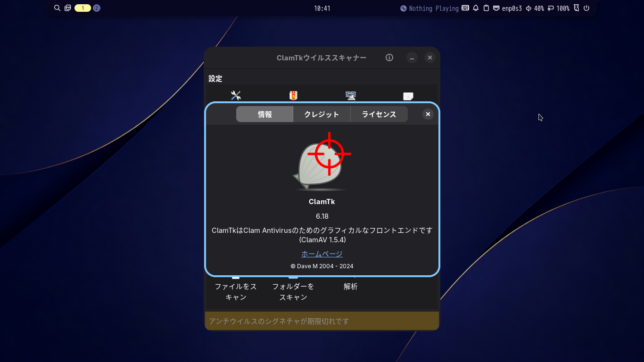
Task: Click the expired signature warning bar
Action: (x=322, y=321)
